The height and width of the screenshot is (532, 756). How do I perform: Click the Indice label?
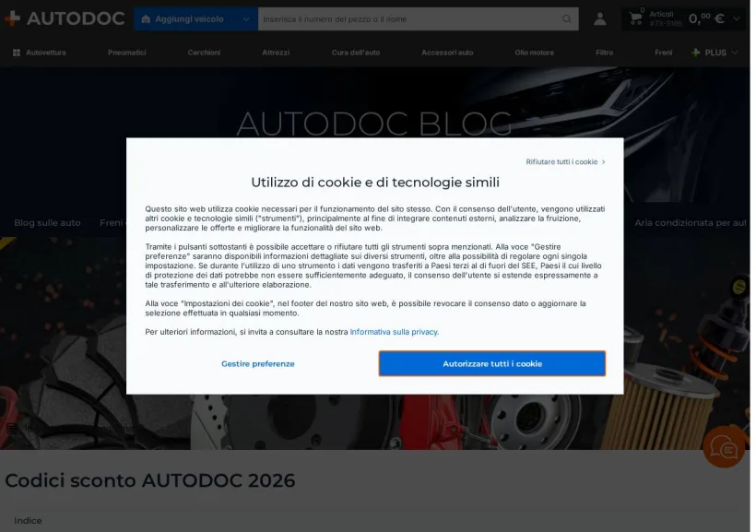[x=28, y=520]
